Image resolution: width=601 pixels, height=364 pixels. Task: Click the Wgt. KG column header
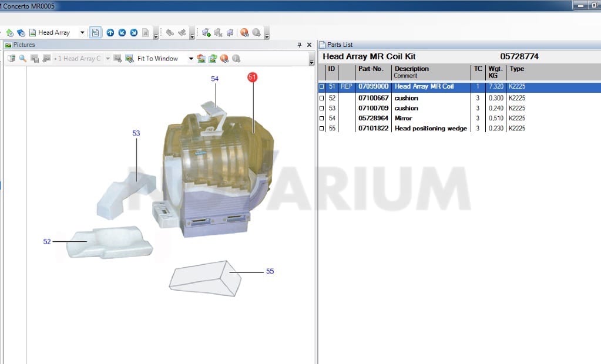pyautogui.click(x=496, y=72)
